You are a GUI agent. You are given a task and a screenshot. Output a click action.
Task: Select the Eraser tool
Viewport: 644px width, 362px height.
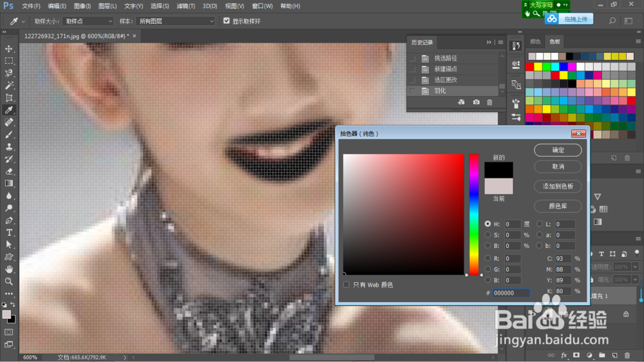tap(8, 171)
